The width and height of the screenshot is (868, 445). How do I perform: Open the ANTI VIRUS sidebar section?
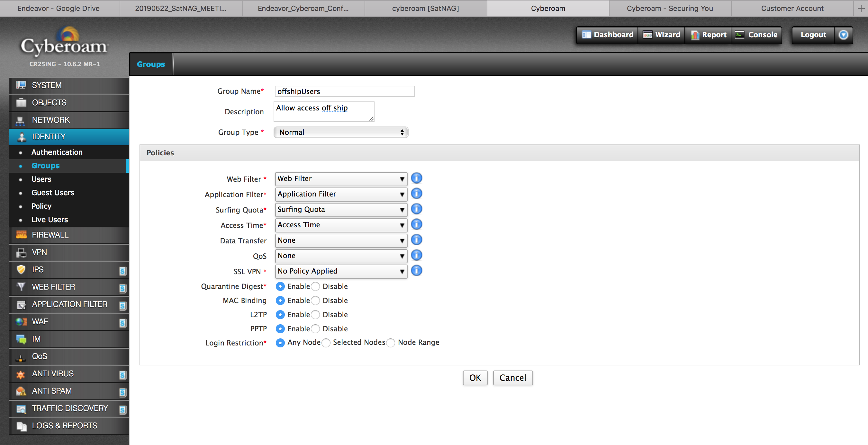point(53,373)
